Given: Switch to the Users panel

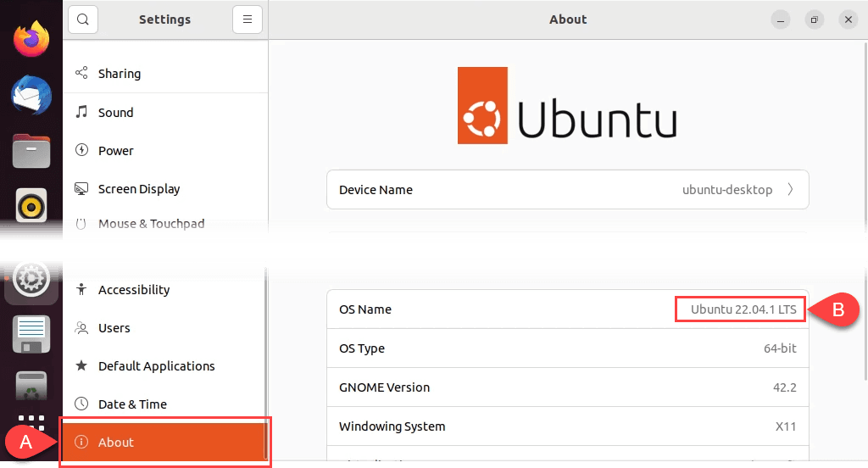Looking at the screenshot, I should point(114,328).
